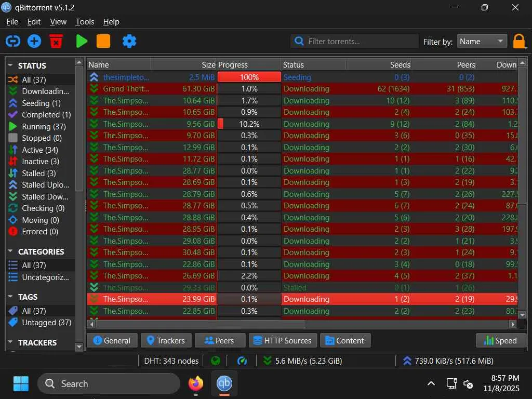The image size is (532, 399).
Task: Switch to the General tab
Action: pyautogui.click(x=112, y=341)
